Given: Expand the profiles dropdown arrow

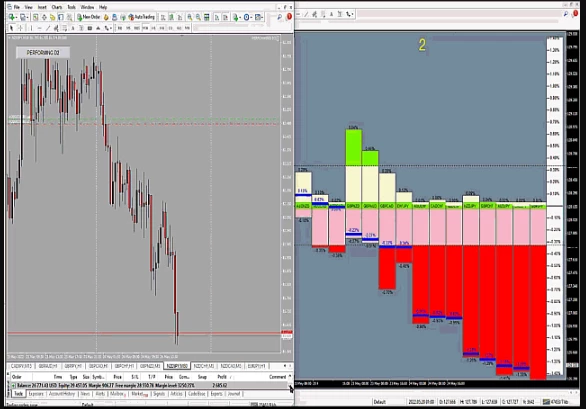Looking at the screenshot, I should coord(28,17).
